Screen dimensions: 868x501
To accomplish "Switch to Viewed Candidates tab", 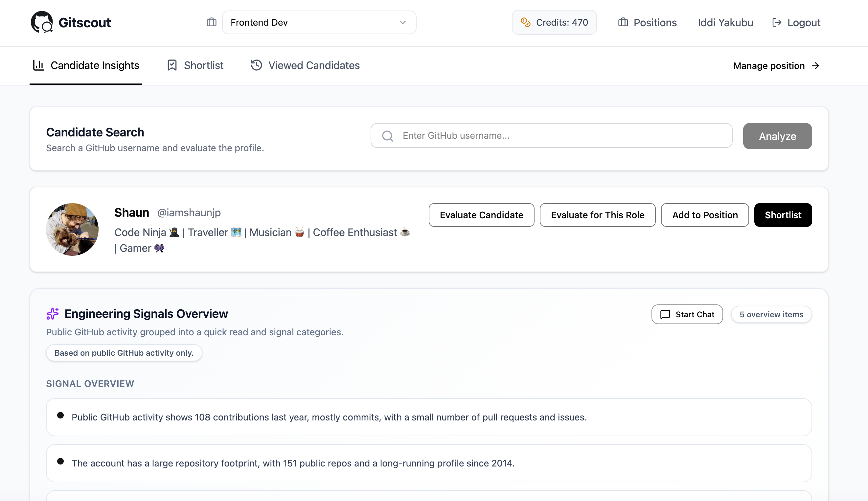I will pyautogui.click(x=305, y=65).
